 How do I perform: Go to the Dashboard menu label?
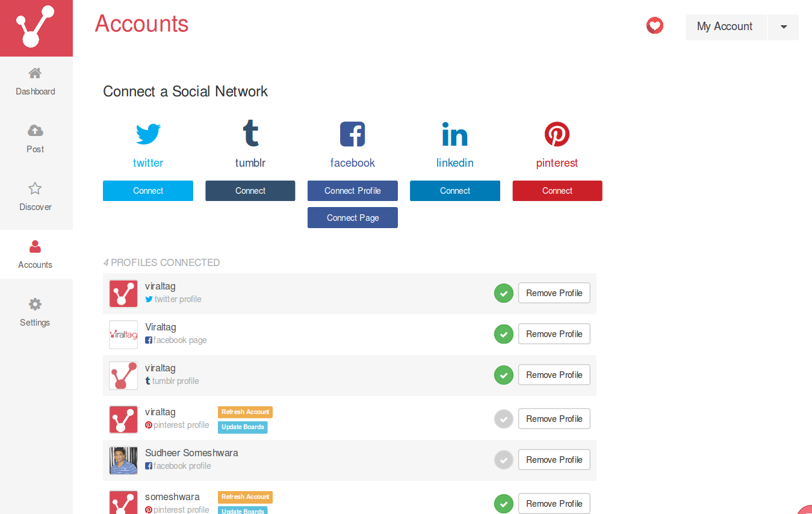point(36,91)
